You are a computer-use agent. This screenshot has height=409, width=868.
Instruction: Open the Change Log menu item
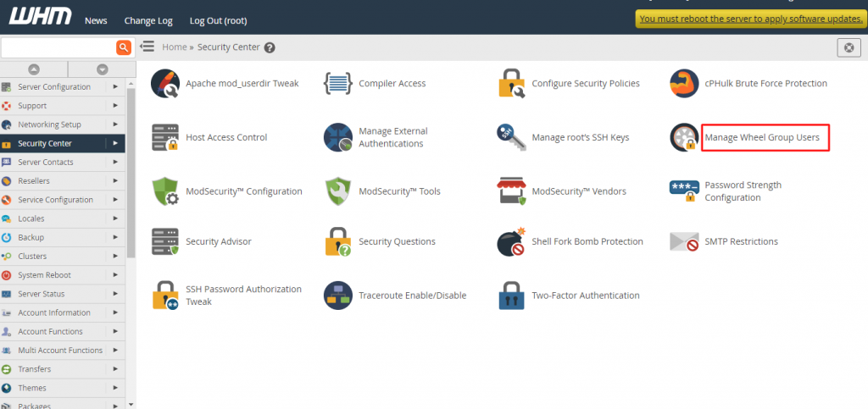point(147,20)
